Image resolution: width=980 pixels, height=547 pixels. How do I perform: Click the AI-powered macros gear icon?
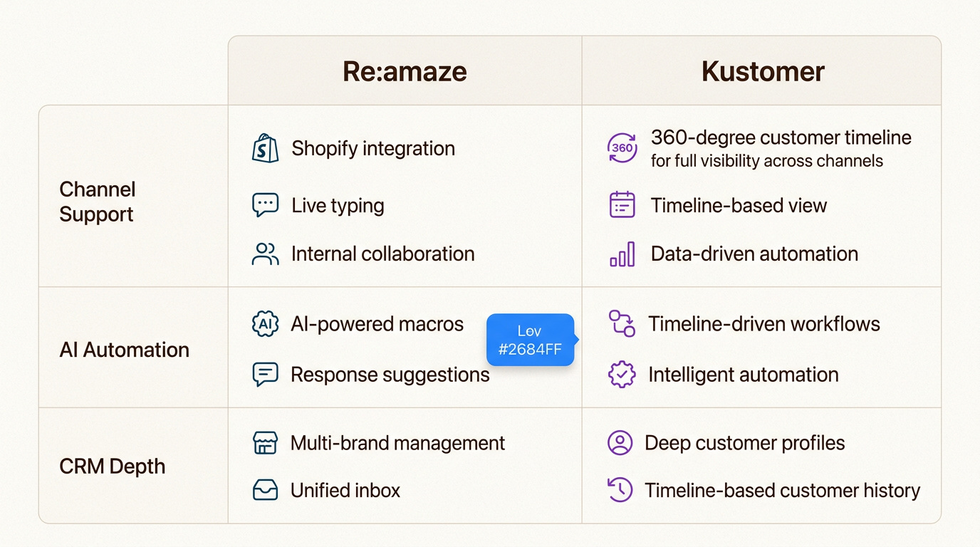click(x=265, y=324)
